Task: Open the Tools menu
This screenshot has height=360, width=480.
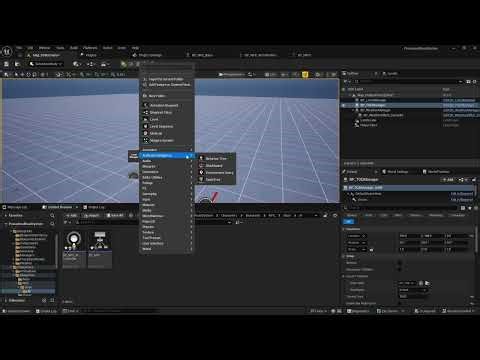Action: (x=60, y=48)
